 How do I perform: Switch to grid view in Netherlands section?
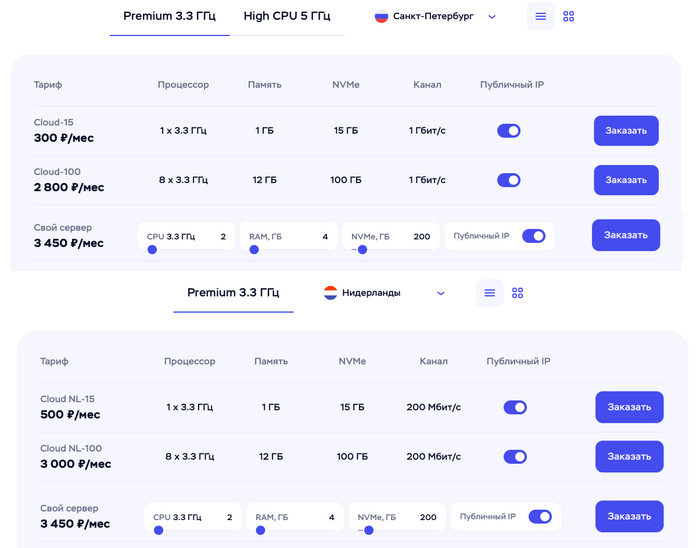point(518,293)
